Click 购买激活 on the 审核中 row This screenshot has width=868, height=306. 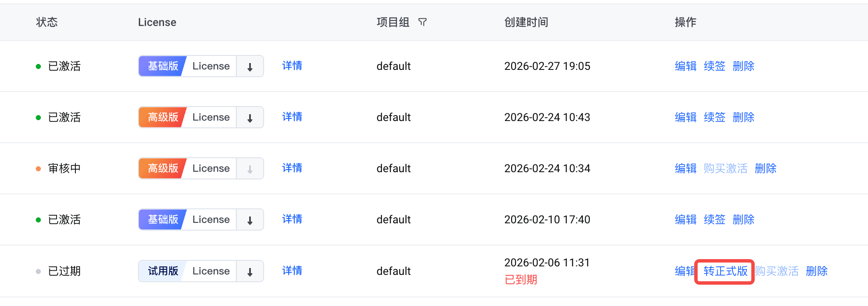coord(725,168)
